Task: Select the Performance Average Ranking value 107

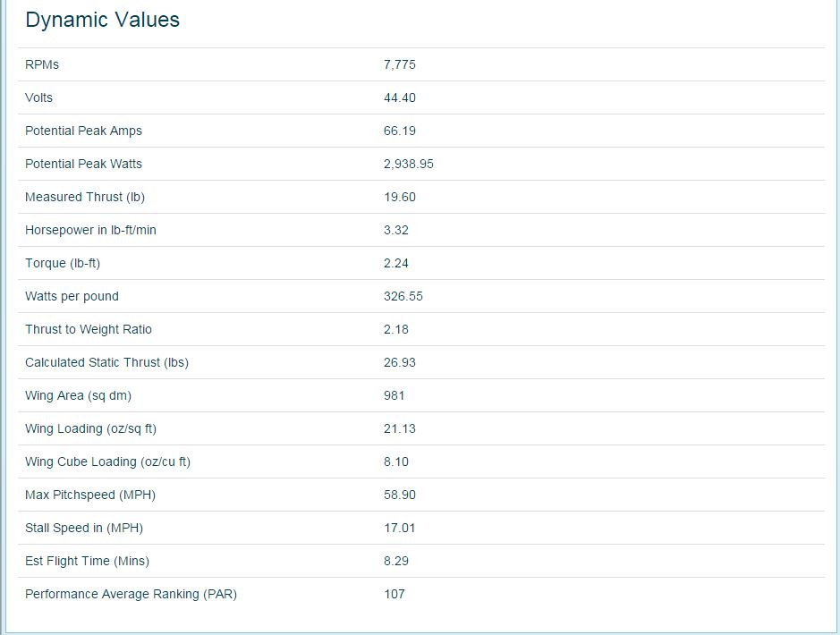Action: 395,595
